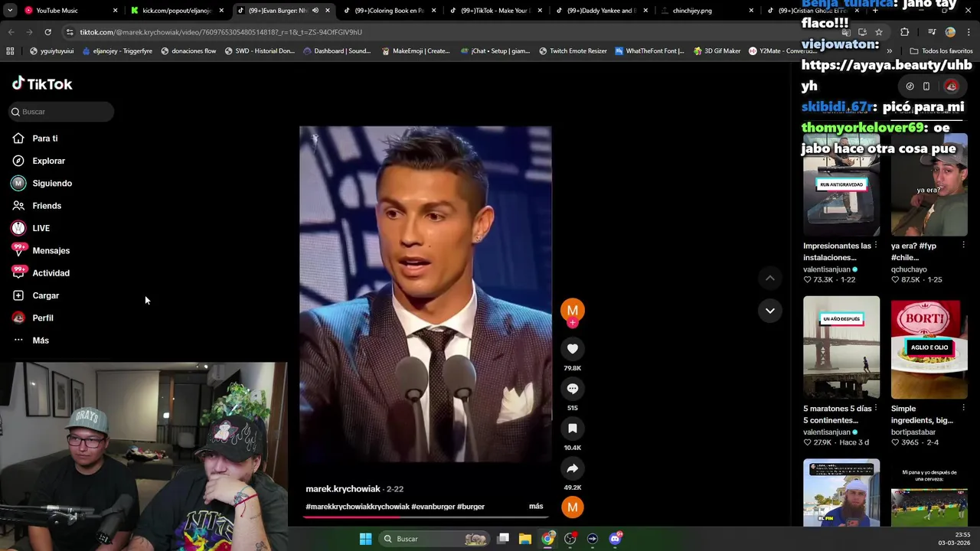This screenshot has height=551, width=980.
Task: Open WhatTheFont bookmark
Action: (648, 51)
